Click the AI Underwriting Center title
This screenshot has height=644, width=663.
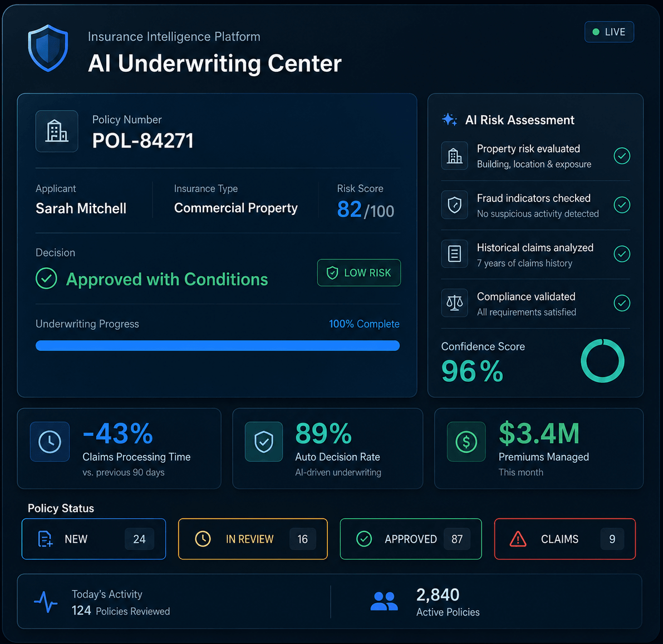[215, 63]
